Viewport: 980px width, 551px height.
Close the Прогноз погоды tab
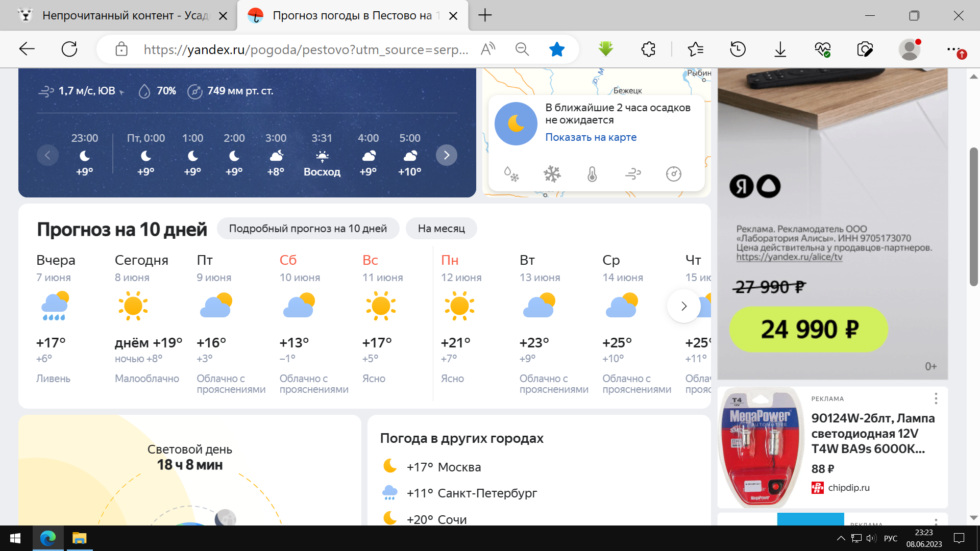453,16
